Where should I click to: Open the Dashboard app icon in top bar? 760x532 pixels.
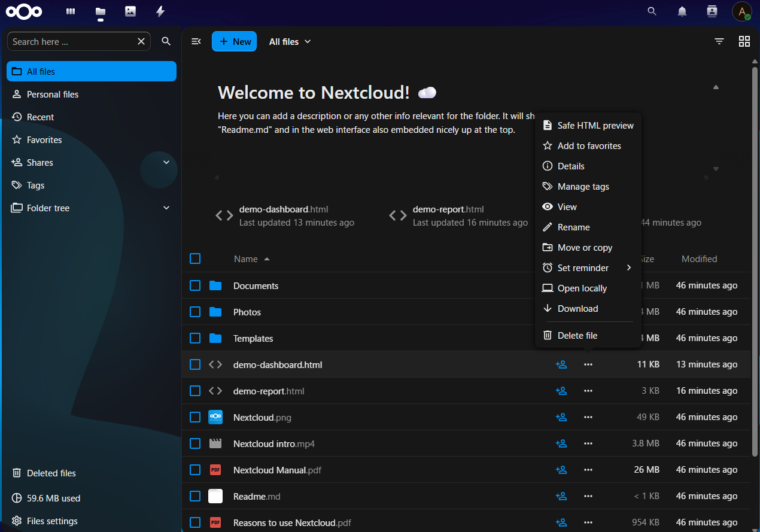coord(71,11)
